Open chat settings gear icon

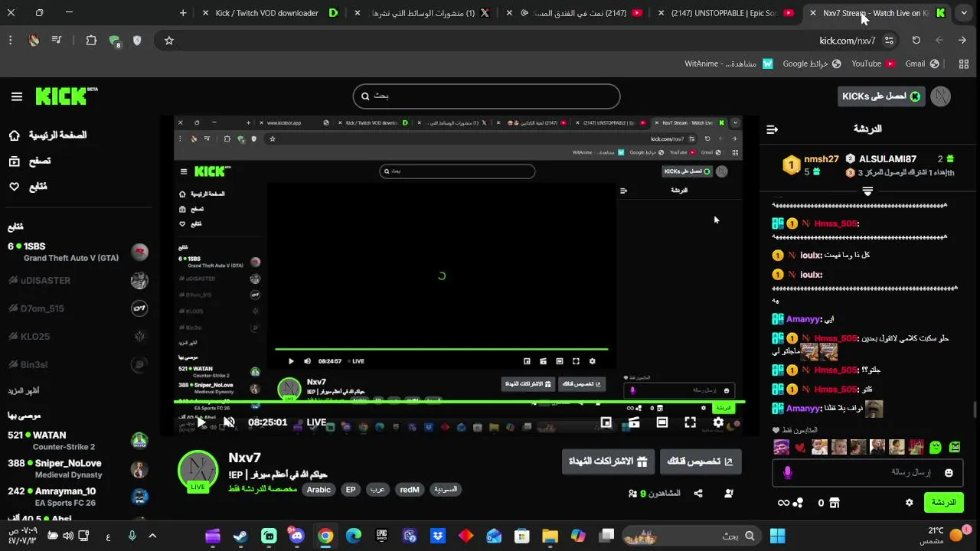909,503
